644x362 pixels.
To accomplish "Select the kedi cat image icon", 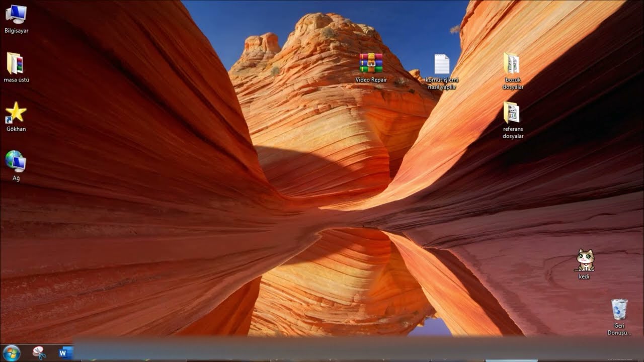I will 585,260.
